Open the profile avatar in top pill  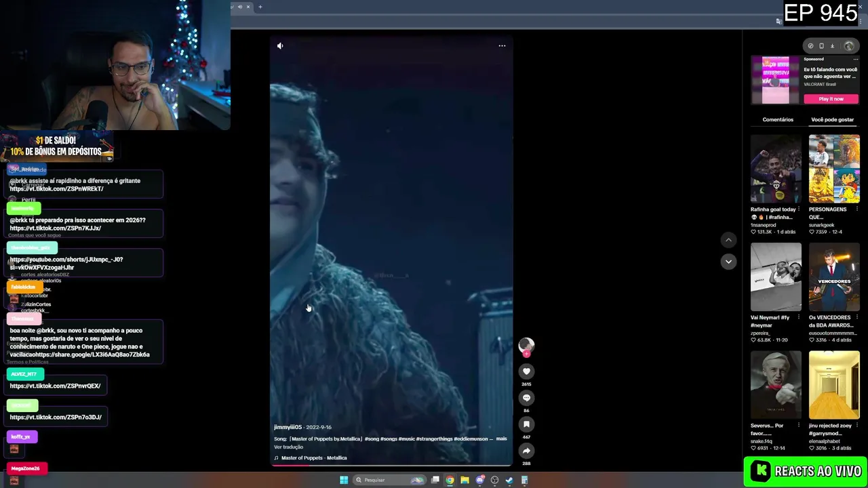pos(849,46)
